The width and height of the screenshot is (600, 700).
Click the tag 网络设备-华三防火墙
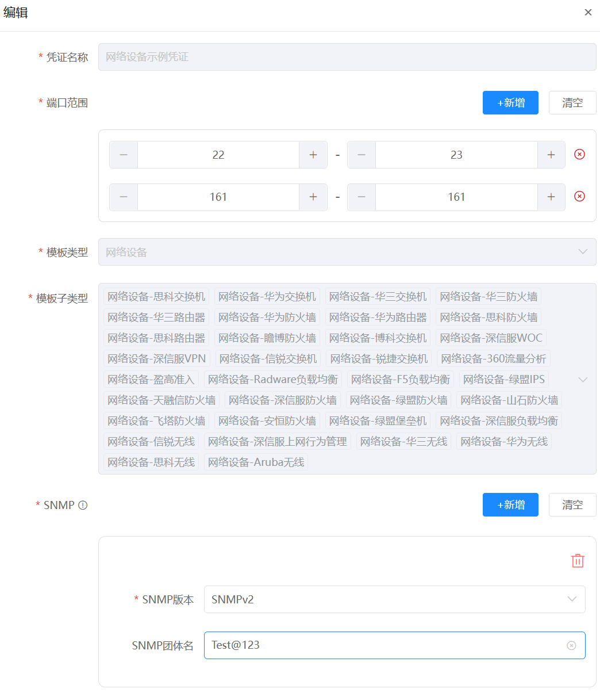[x=489, y=297]
